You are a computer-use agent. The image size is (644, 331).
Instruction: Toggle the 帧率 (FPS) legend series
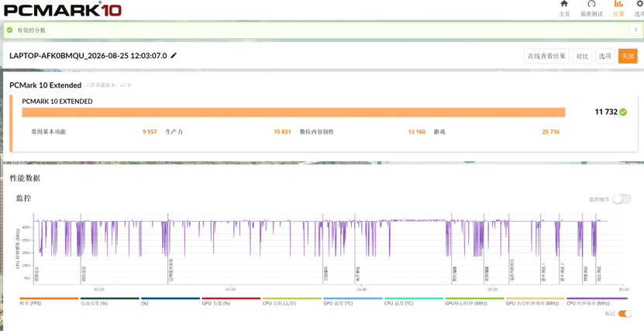(x=49, y=302)
